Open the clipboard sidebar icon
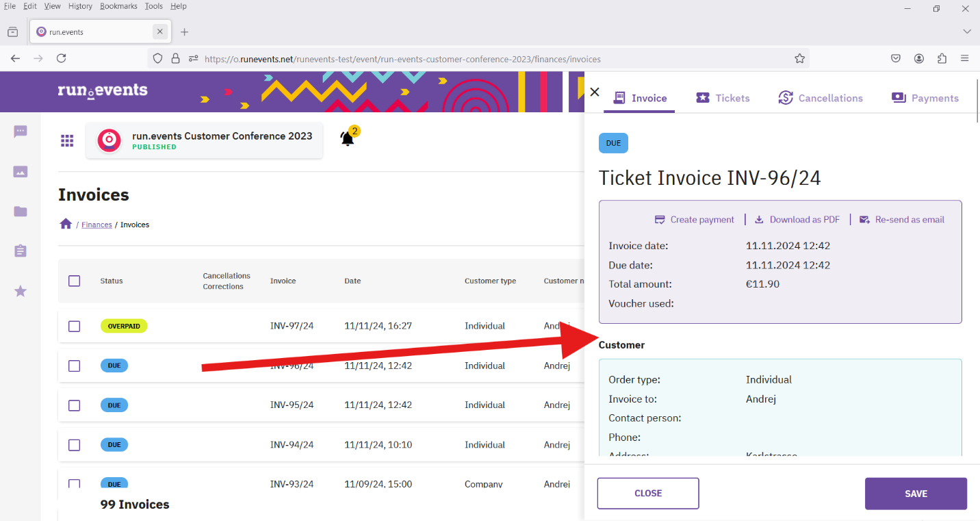 click(x=21, y=251)
